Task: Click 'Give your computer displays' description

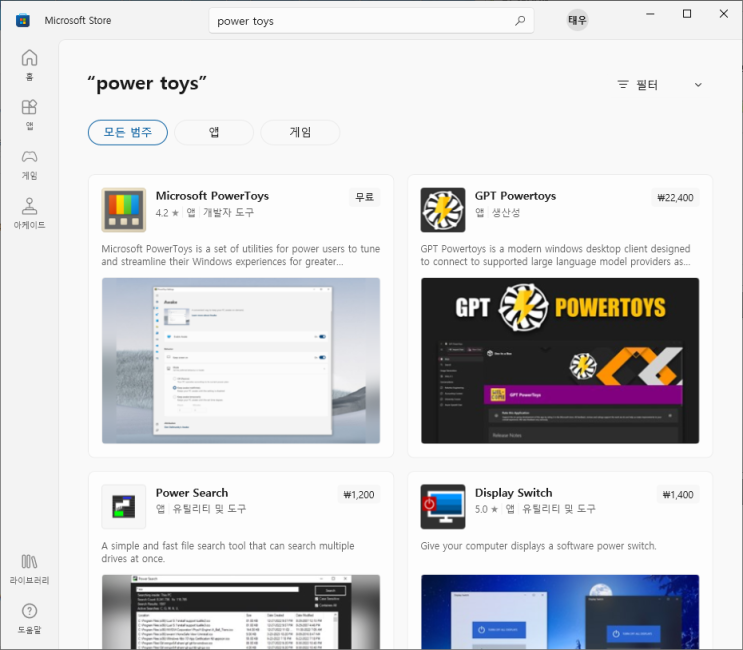Action: click(538, 546)
